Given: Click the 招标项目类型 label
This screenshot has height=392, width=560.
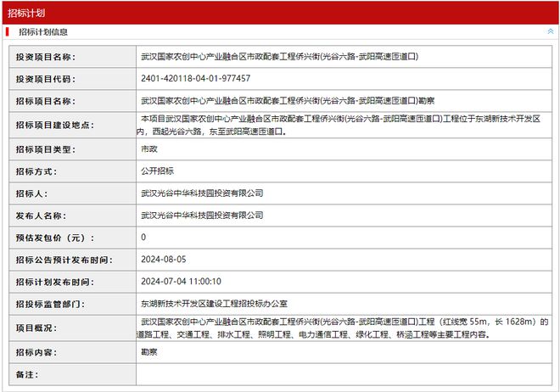Looking at the screenshot, I should coord(45,149).
